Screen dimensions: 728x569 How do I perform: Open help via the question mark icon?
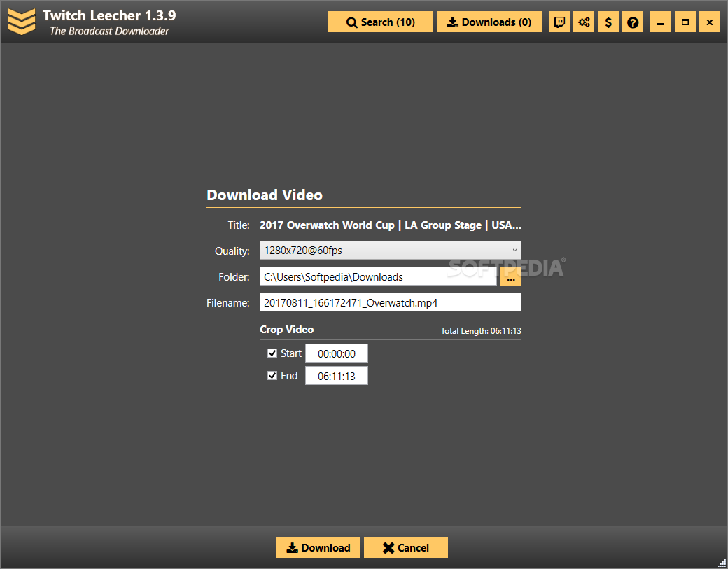(x=633, y=22)
